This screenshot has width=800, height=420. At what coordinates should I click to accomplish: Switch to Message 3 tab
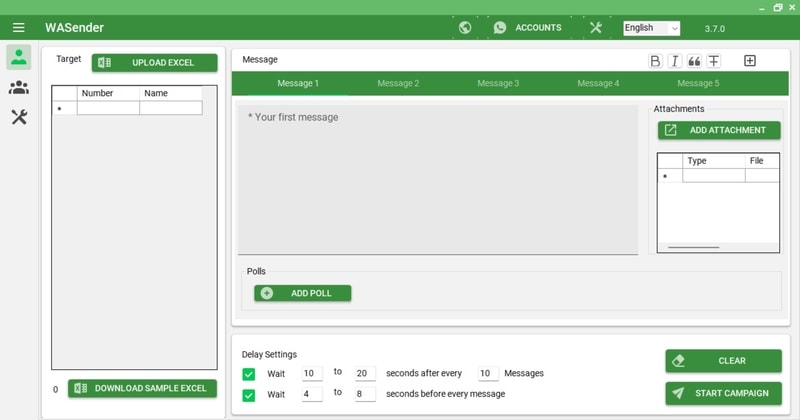498,83
